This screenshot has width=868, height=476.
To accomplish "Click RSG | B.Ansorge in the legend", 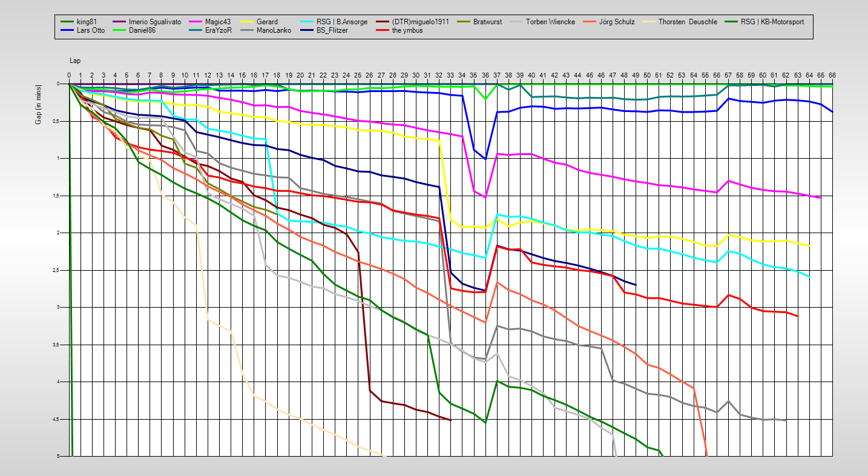I will (x=341, y=22).
